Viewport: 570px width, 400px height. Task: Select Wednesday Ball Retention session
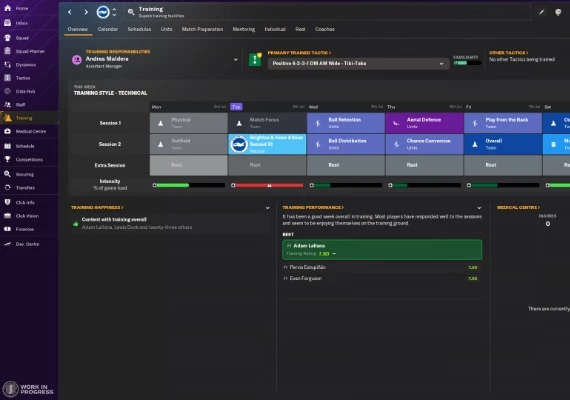[346, 123]
